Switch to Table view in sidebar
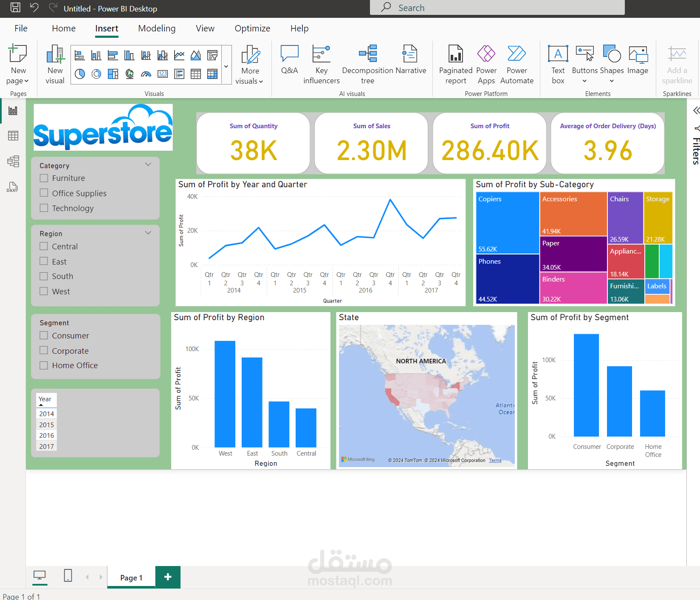700x600 pixels. (x=13, y=136)
